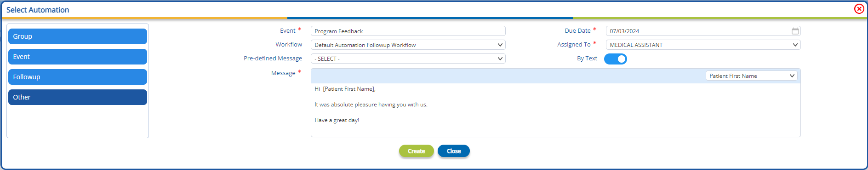Image resolution: width=868 pixels, height=170 pixels.
Task: Click the Assigned To chevron arrow
Action: 795,45
